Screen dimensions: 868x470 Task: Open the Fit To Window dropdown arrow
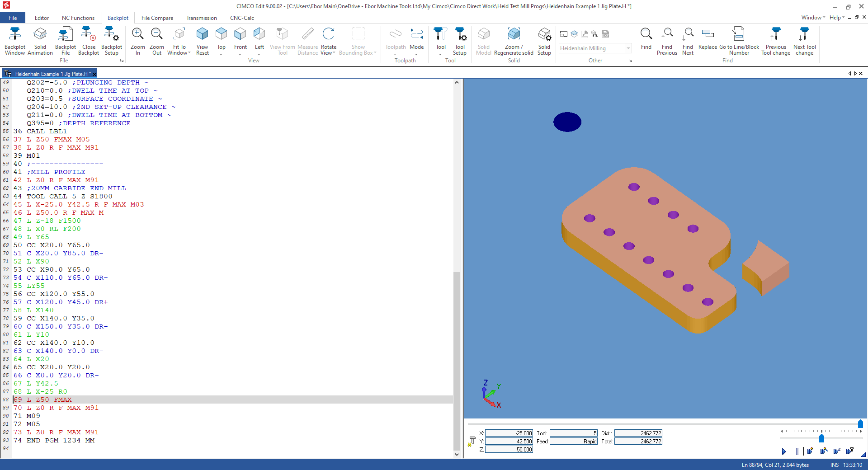click(x=189, y=53)
